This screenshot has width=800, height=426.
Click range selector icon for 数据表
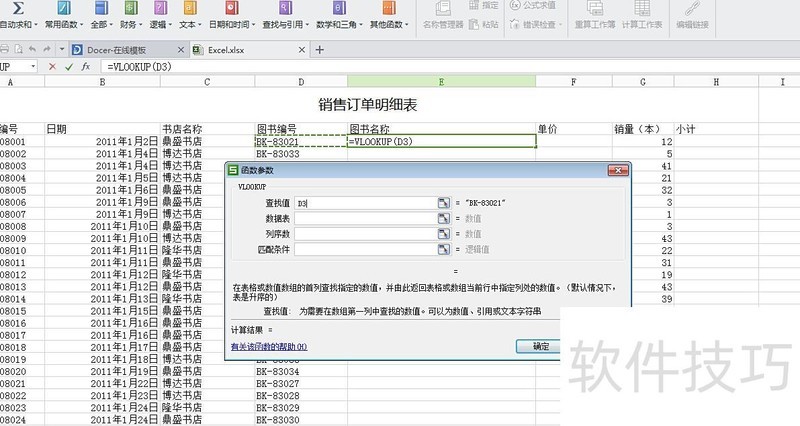click(x=444, y=218)
